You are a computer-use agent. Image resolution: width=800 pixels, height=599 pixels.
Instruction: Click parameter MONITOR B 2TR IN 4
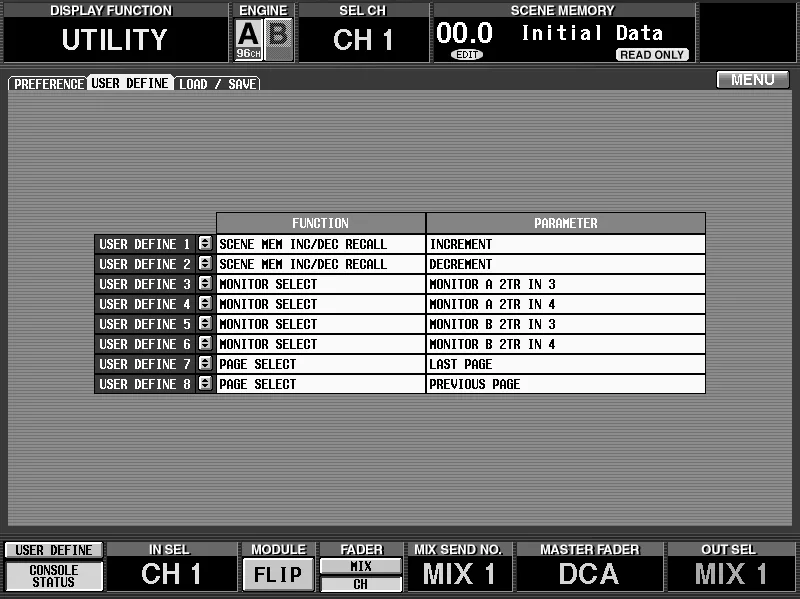pos(566,344)
